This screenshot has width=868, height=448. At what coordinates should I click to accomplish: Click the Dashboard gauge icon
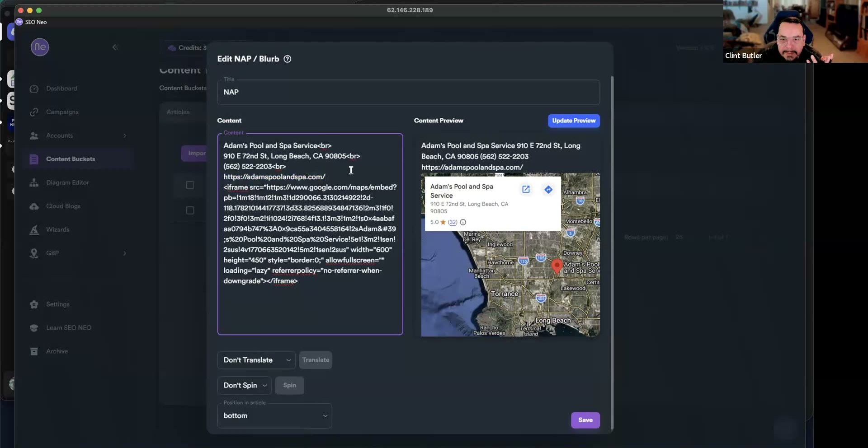point(34,89)
